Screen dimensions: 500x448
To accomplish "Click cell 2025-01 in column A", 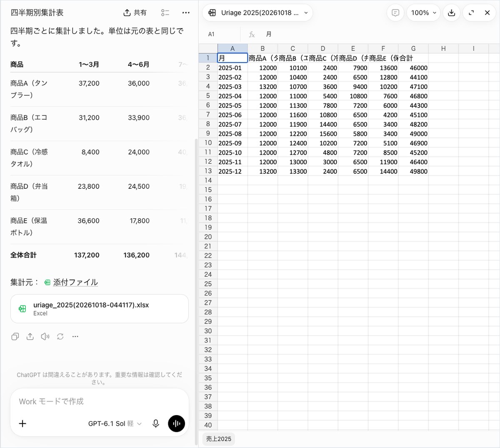I will (232, 68).
